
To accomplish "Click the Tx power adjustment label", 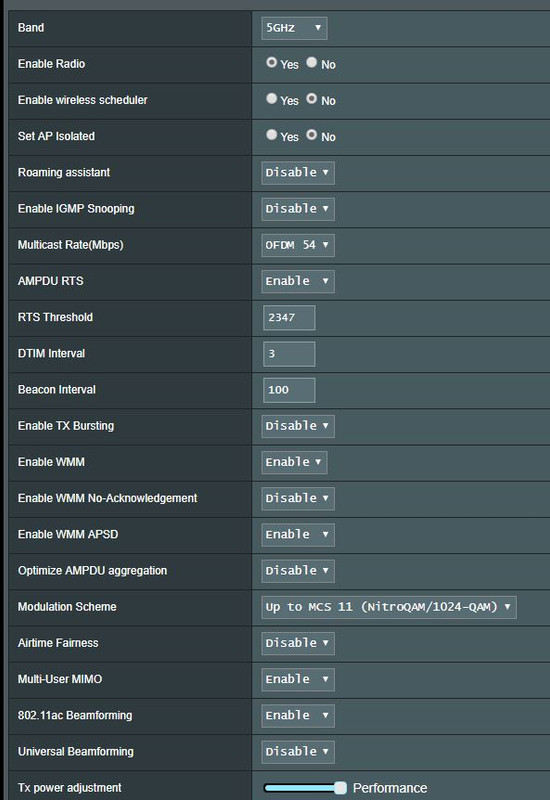I will pyautogui.click(x=69, y=788).
